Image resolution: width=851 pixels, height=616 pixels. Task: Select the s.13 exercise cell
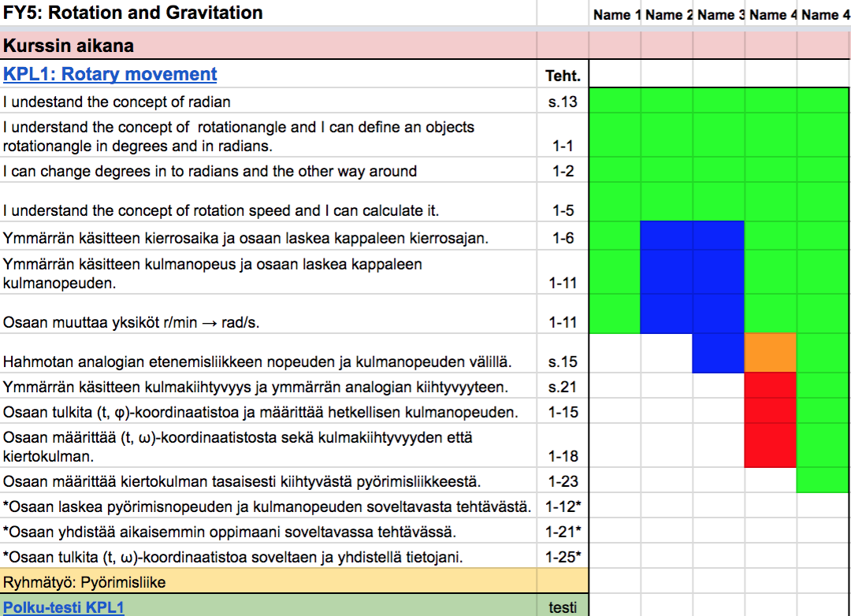point(563,102)
